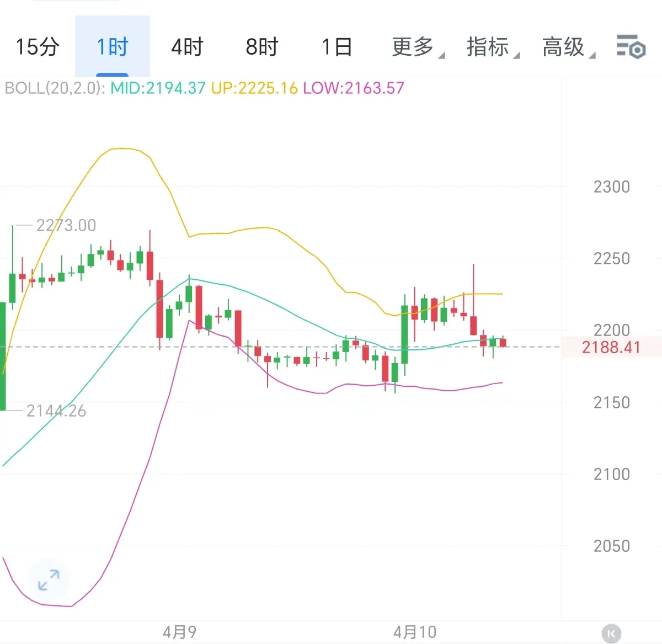662x644 pixels.
Task: Expand the chart to fullscreen
Action: (49, 580)
